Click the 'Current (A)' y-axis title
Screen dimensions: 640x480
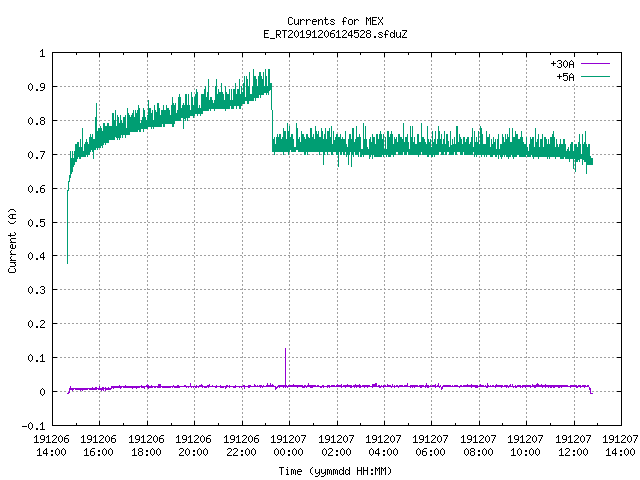click(x=12, y=240)
